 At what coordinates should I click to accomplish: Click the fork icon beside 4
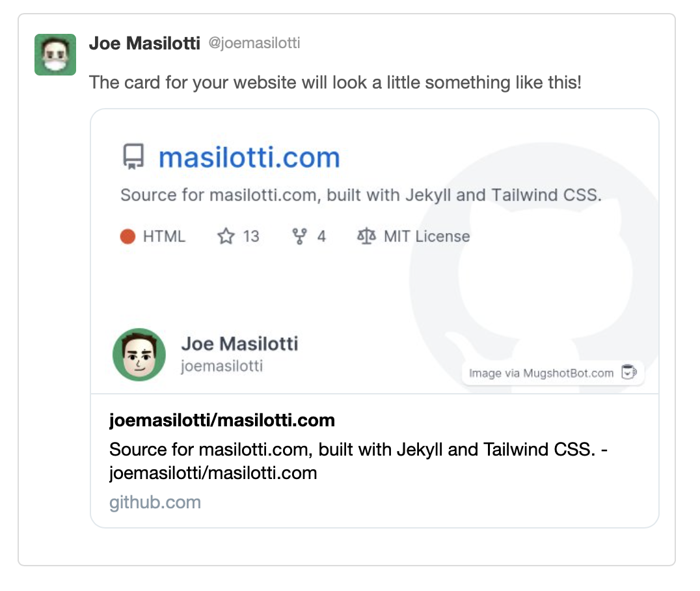299,236
